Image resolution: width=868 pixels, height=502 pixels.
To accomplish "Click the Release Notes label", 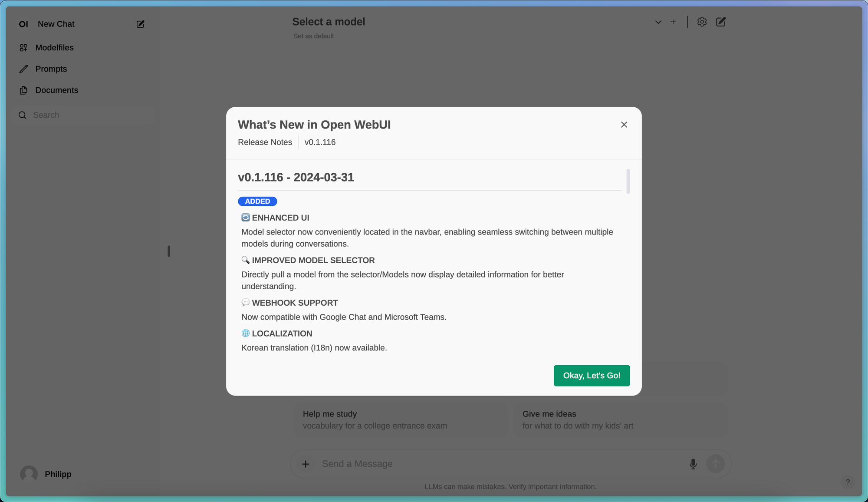I will [265, 142].
